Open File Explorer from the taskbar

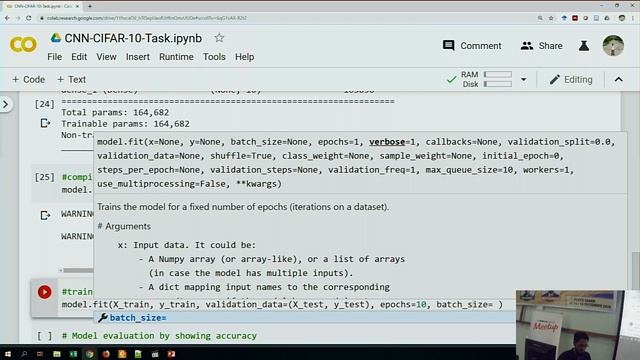click(57, 354)
